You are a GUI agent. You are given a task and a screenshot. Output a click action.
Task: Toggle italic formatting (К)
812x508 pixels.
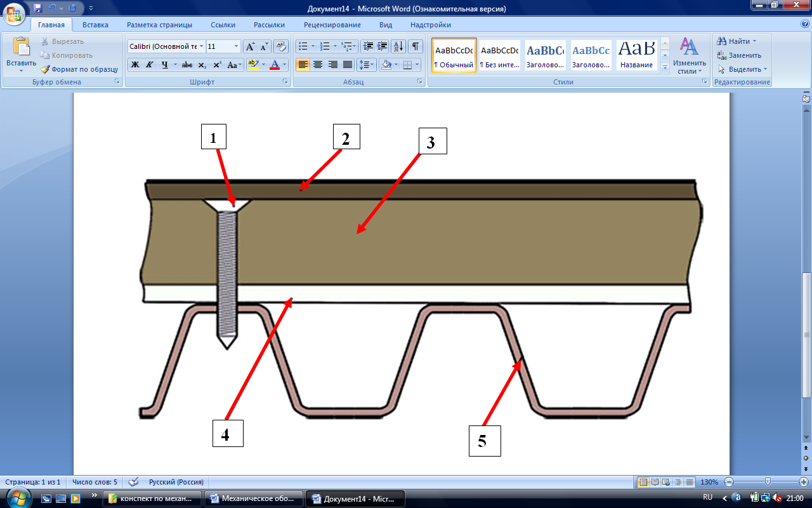tap(150, 65)
